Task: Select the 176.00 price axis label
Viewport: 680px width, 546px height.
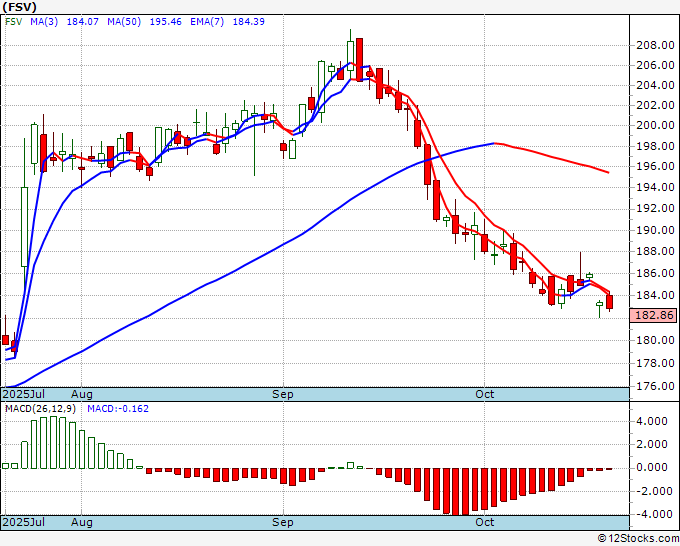Action: 654,387
